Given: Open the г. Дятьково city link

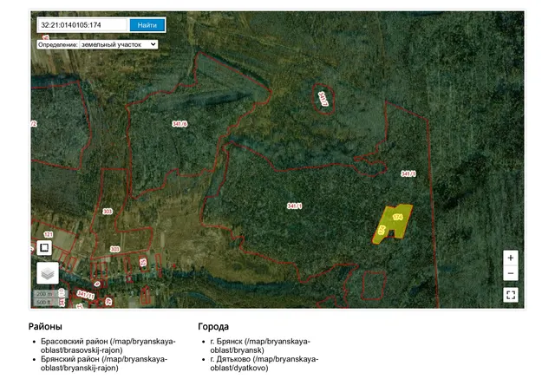Looking at the screenshot, I should [x=264, y=363].
